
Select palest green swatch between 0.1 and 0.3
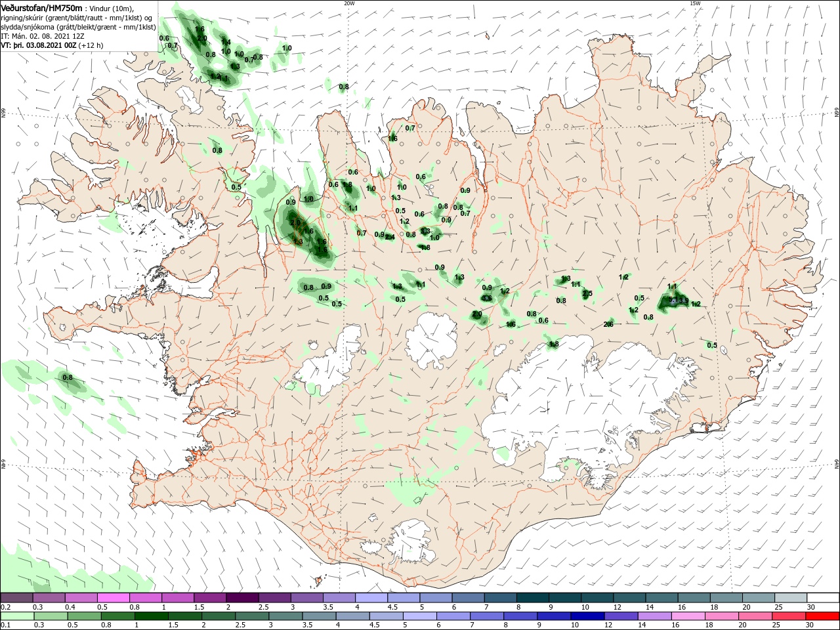tap(17, 616)
